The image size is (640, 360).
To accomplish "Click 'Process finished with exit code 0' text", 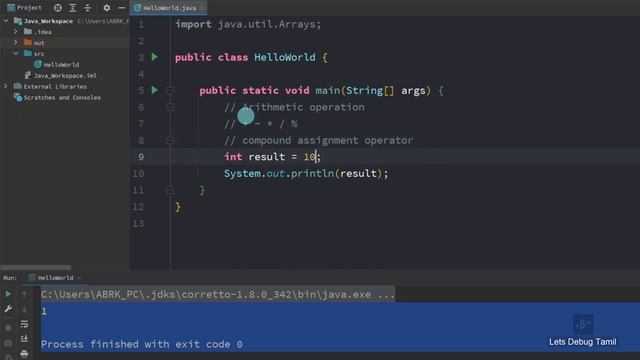I will point(142,344).
